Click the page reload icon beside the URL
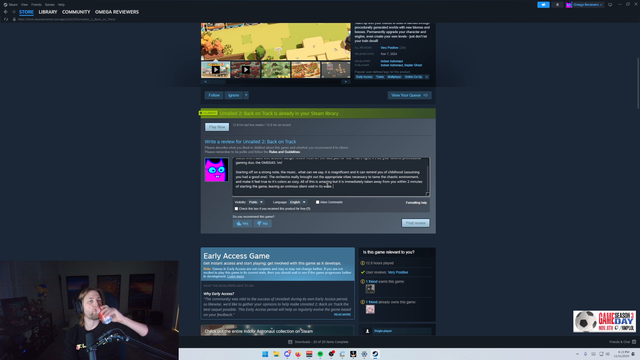The width and height of the screenshot is (640, 360). (6, 19)
